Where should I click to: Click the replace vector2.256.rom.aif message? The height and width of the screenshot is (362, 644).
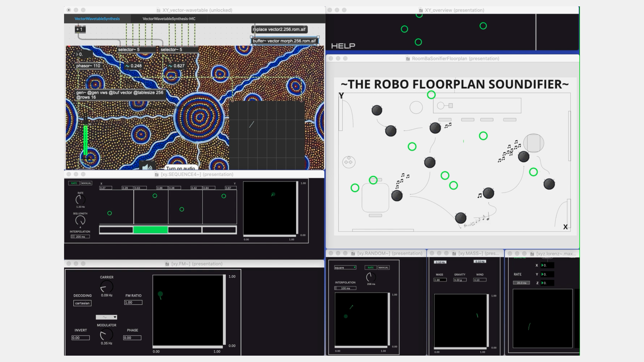[279, 29]
